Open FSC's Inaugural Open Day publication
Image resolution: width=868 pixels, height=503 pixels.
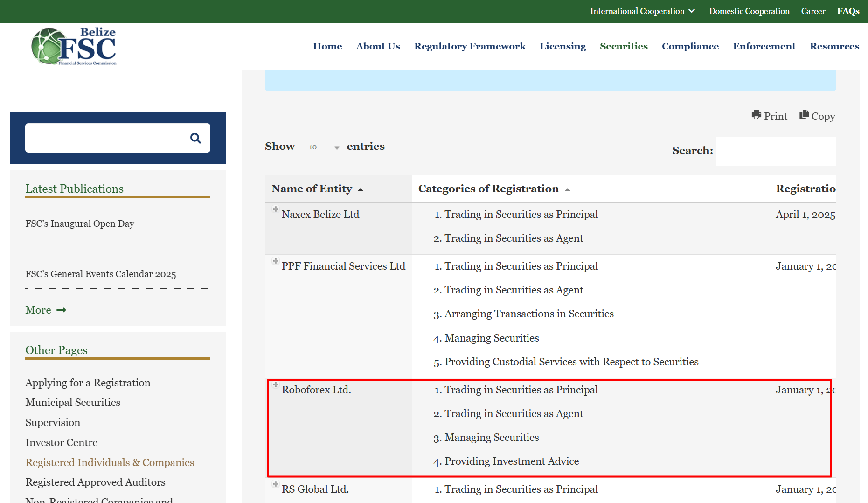[x=80, y=224]
